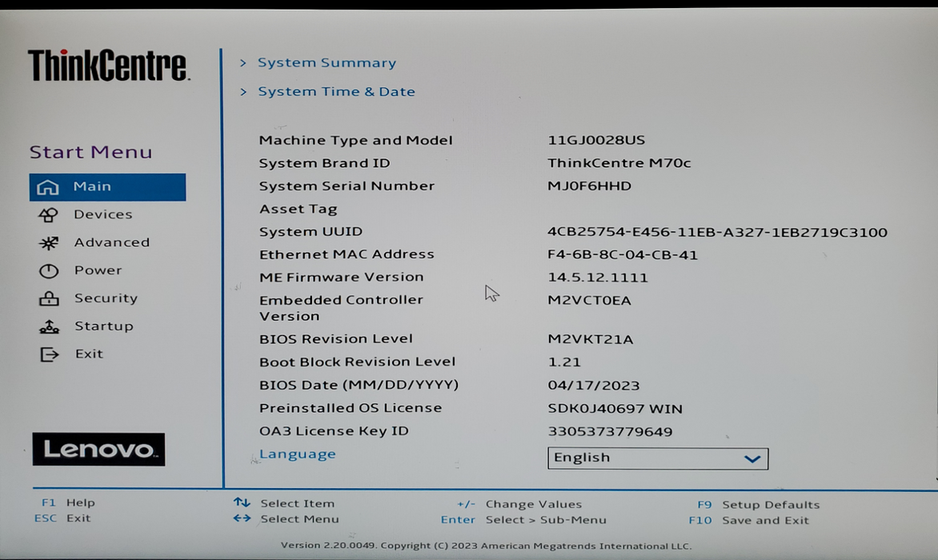
Task: Click the System Serial Number label
Action: [347, 186]
